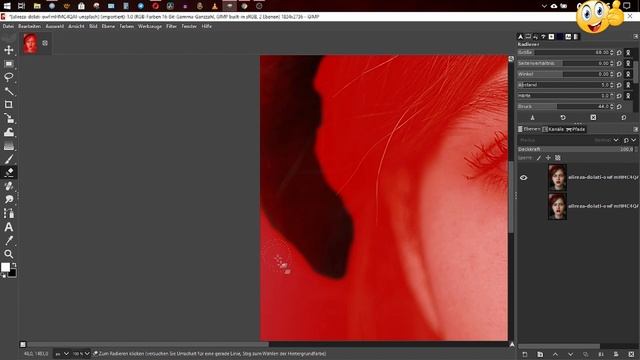This screenshot has width=640, height=360.
Task: Switch to the Kanäle tab
Action: [553, 129]
